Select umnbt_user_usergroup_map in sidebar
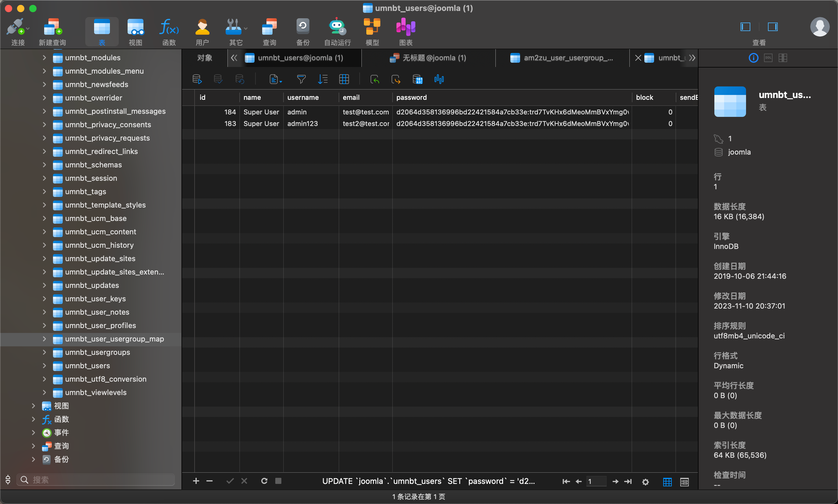This screenshot has height=504, width=838. (90, 339)
